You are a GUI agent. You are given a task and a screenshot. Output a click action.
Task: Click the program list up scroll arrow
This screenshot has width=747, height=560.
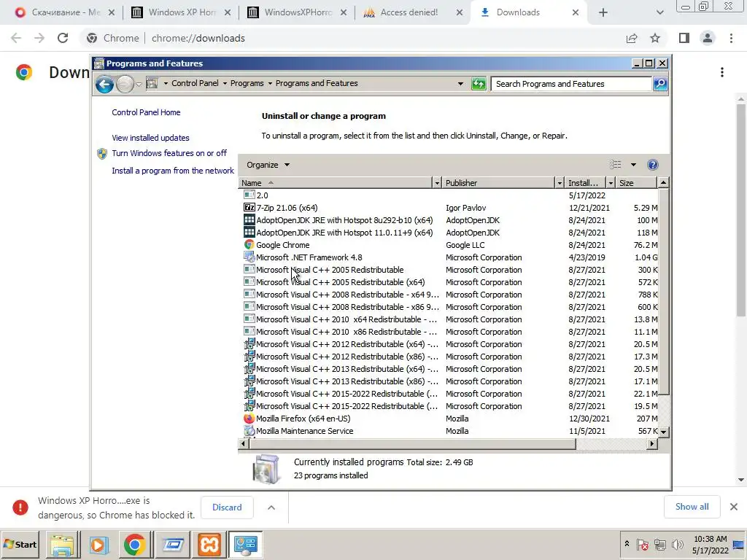tap(663, 182)
